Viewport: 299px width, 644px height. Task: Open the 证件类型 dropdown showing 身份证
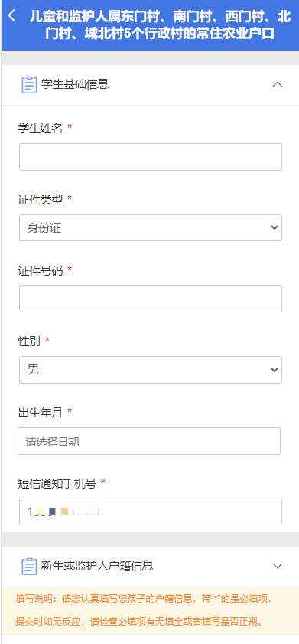(x=151, y=227)
